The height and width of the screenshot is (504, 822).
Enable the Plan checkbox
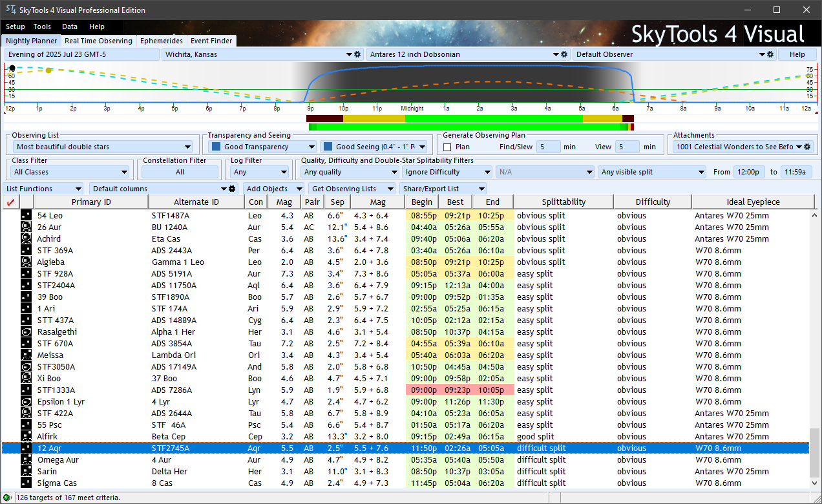tap(447, 147)
